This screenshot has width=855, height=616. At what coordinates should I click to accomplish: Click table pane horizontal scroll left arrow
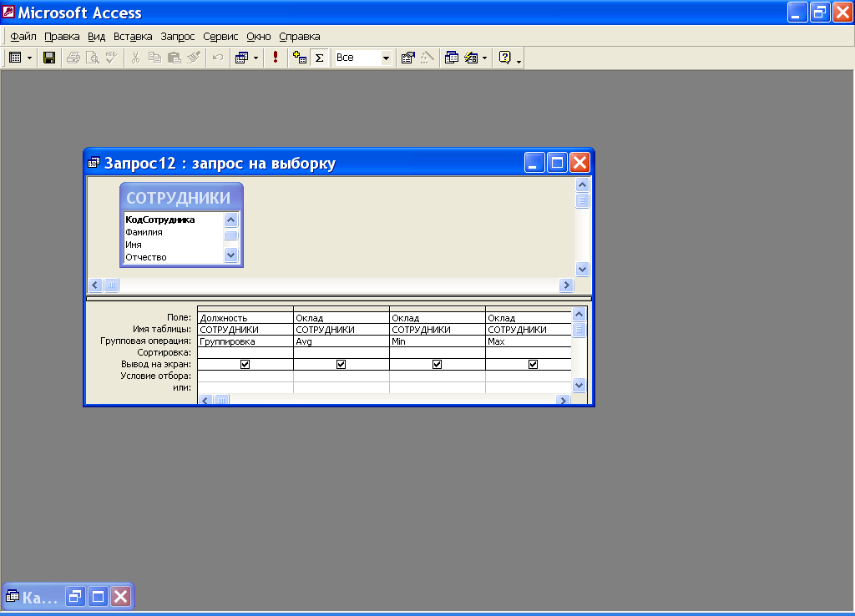point(95,285)
